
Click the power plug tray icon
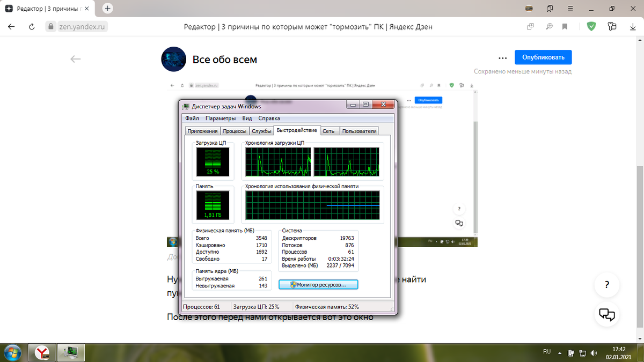[x=572, y=353]
